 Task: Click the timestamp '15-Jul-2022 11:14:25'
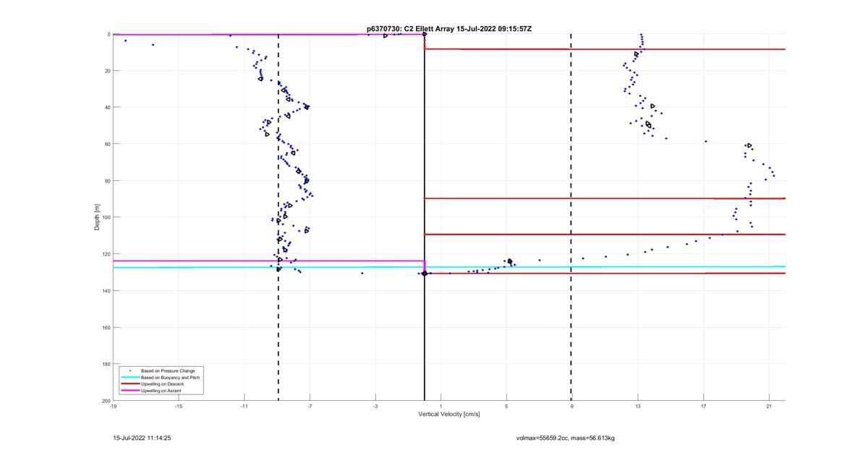click(142, 438)
